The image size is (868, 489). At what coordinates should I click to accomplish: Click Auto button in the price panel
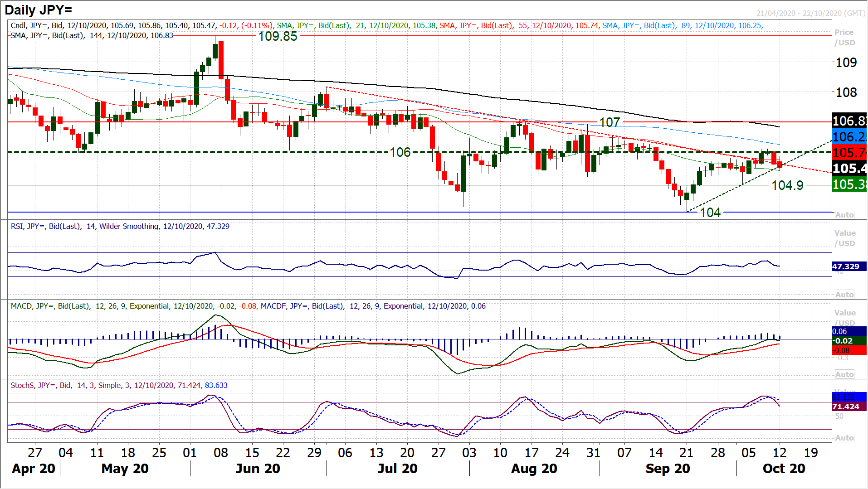pos(844,215)
